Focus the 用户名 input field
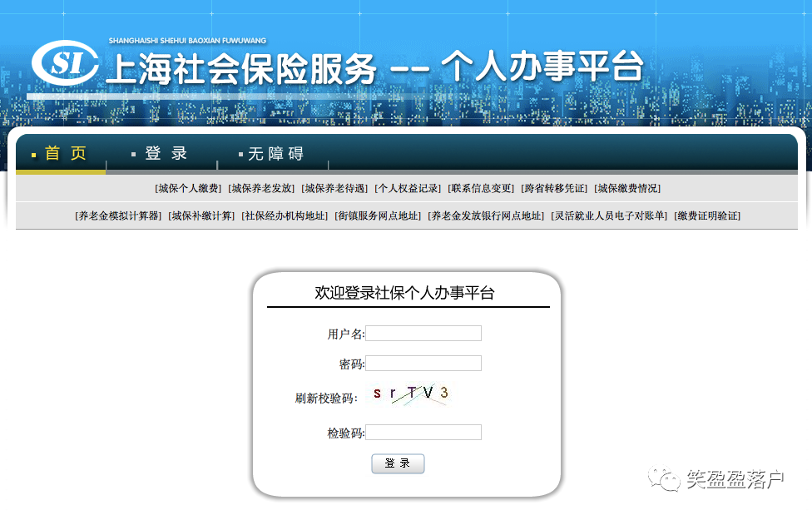This screenshot has width=812, height=515. 423,333
